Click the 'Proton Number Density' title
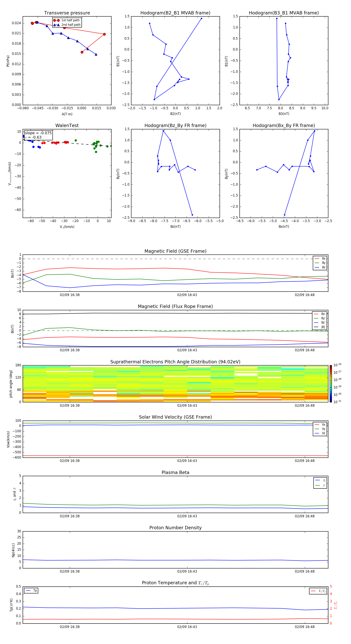 tap(175, 528)
